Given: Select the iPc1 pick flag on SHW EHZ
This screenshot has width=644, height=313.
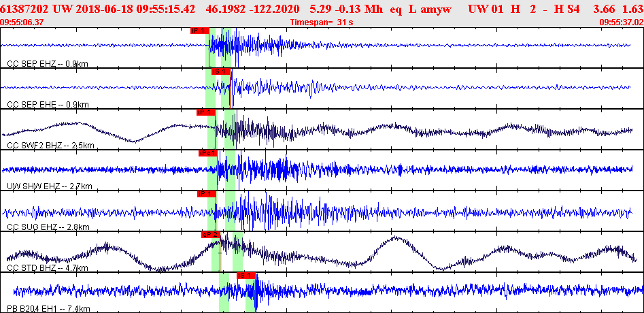Looking at the screenshot, I should pyautogui.click(x=207, y=153).
